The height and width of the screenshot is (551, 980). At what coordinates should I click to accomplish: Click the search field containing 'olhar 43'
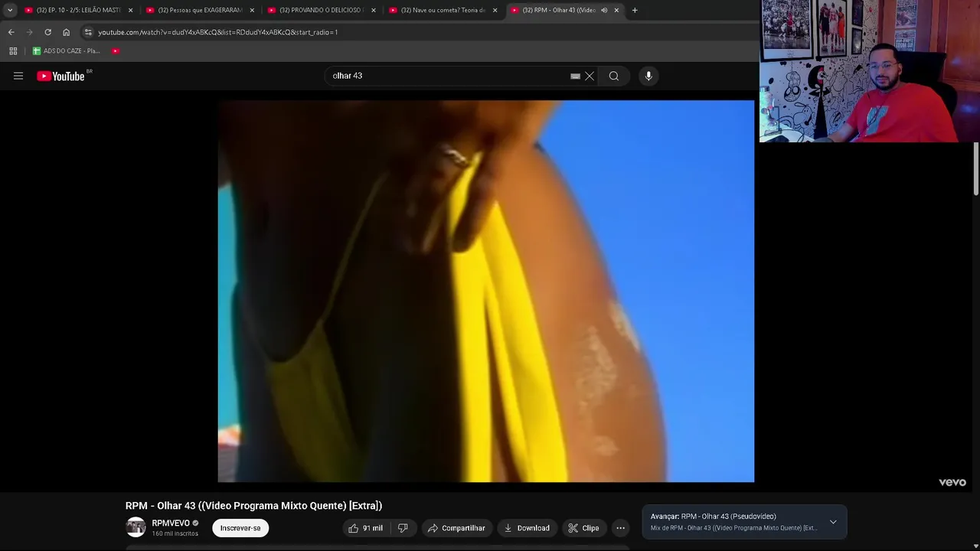coord(448,76)
